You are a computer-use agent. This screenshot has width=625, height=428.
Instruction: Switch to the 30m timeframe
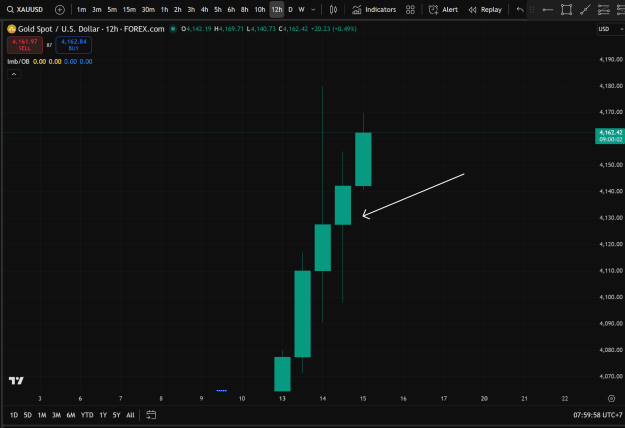pyautogui.click(x=148, y=10)
